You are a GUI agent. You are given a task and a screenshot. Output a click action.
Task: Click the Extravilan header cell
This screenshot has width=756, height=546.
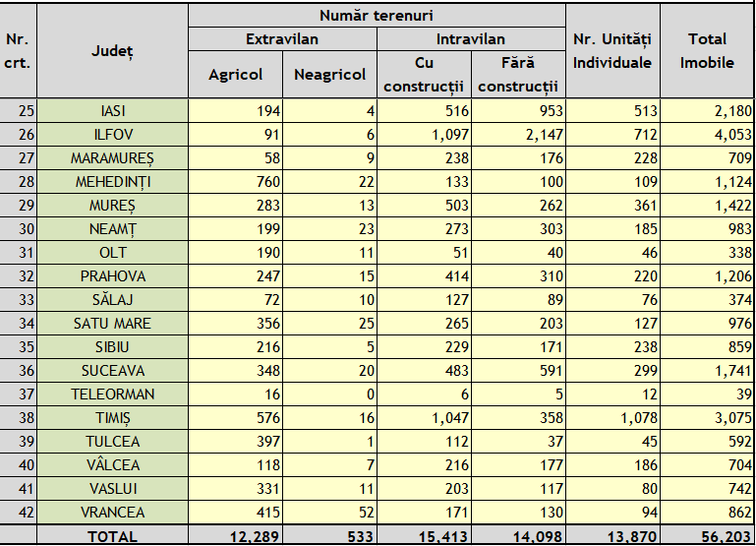[x=281, y=39]
